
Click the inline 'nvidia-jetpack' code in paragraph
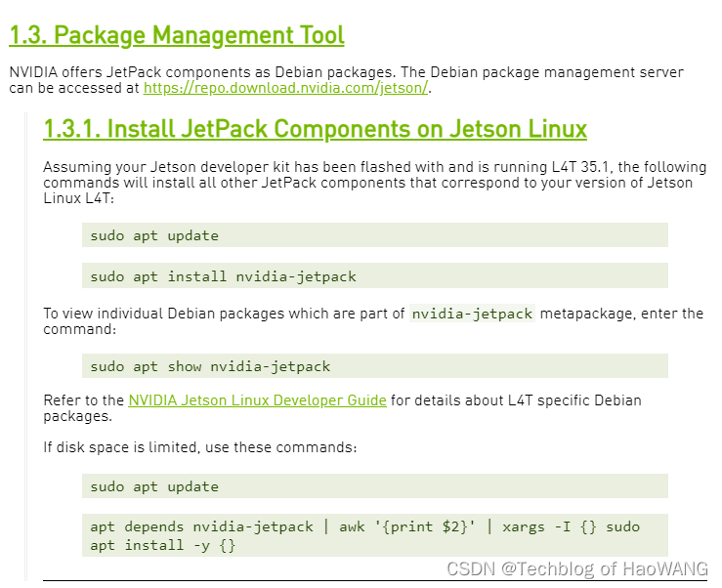pos(472,314)
